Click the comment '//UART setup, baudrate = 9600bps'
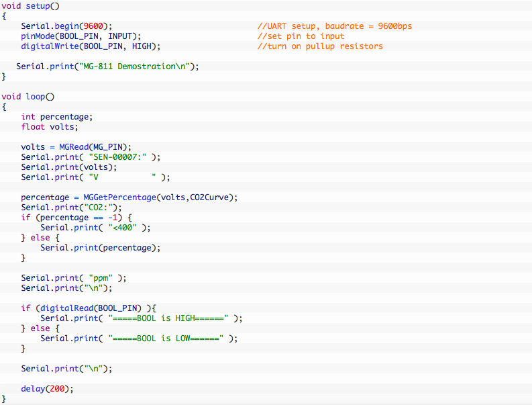Image resolution: width=532 pixels, height=405 pixels. (335, 26)
